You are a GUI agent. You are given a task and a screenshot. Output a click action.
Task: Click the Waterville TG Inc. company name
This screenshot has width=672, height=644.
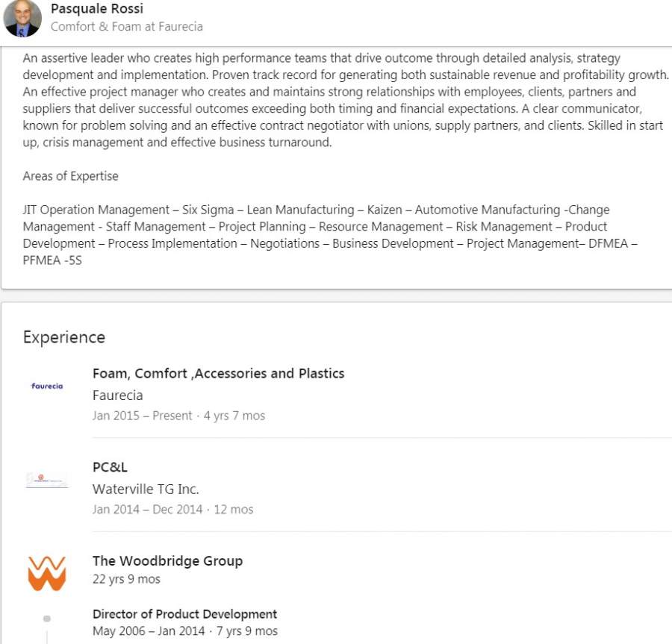click(x=146, y=490)
